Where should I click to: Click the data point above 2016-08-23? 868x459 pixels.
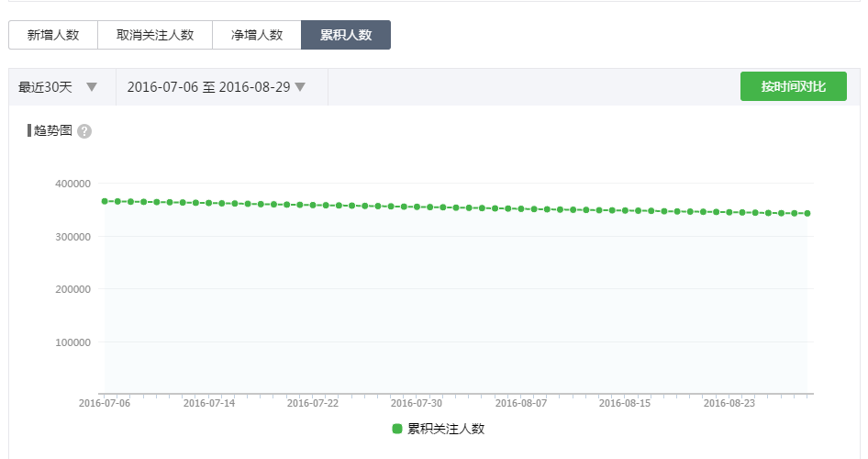coord(729,212)
